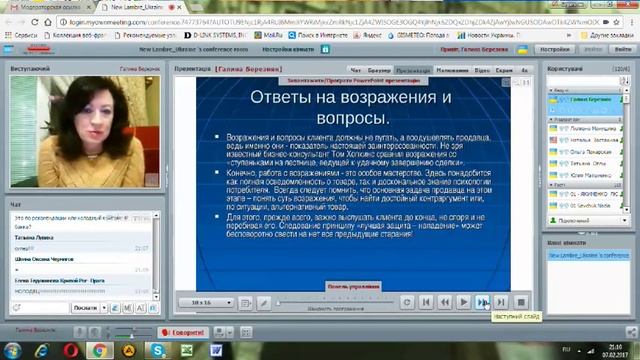Click the Говорите! talk button
This screenshot has height=360, width=640.
click(183, 333)
